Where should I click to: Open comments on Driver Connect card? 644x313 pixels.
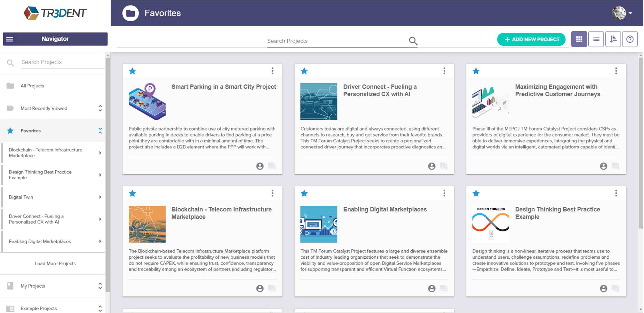tap(444, 166)
